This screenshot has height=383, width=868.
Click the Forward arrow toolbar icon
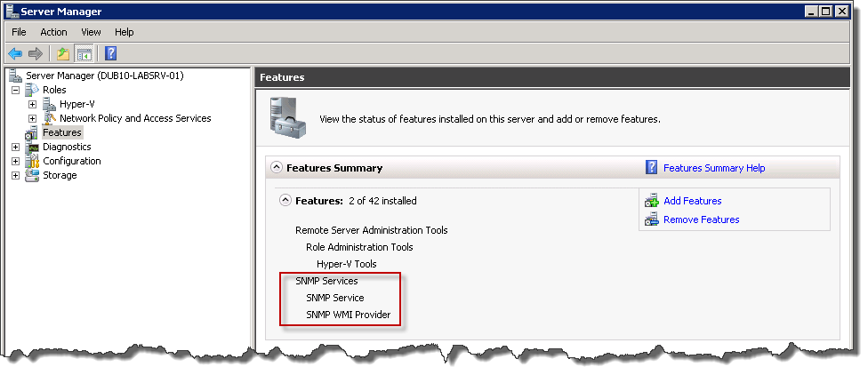click(35, 53)
